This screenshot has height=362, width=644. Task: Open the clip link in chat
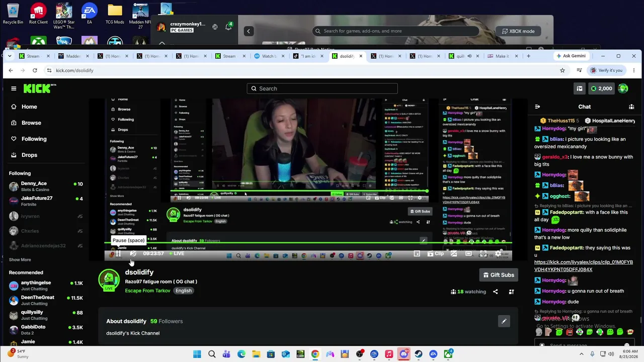(x=584, y=265)
